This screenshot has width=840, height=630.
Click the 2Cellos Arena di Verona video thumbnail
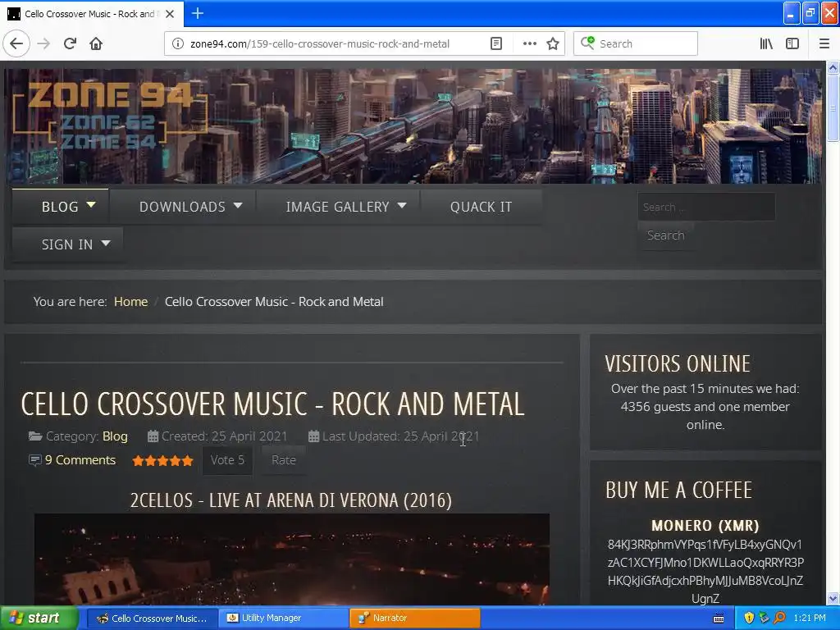pyautogui.click(x=292, y=559)
